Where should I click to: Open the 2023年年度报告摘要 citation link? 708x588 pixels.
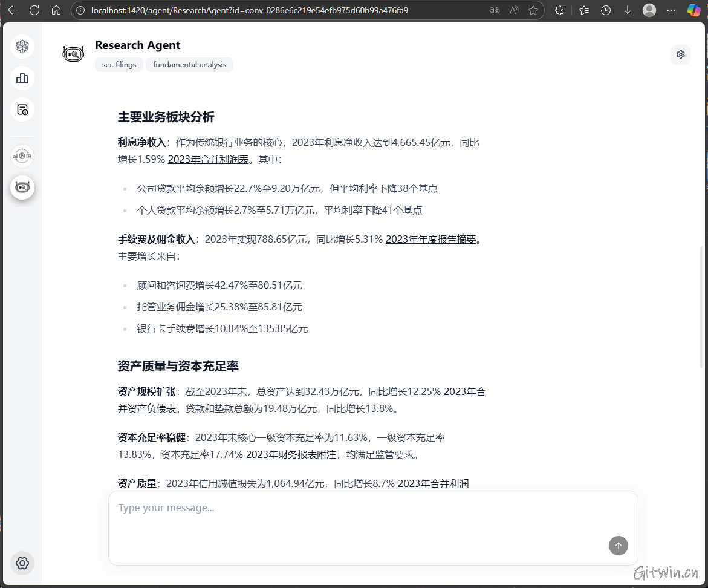click(x=430, y=239)
